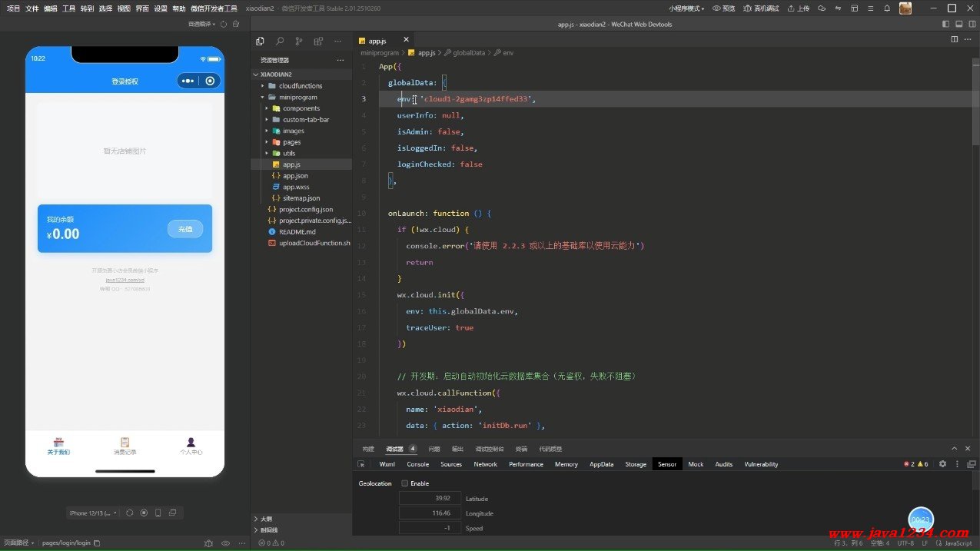Viewport: 980px width, 551px height.
Task: Click the Latitude input field
Action: (x=430, y=498)
